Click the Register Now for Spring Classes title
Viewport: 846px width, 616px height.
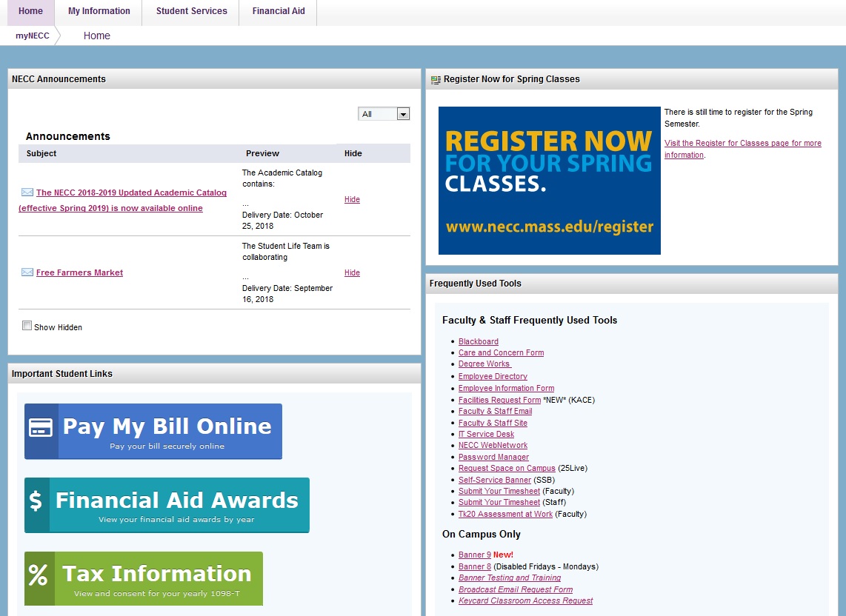[x=511, y=79]
